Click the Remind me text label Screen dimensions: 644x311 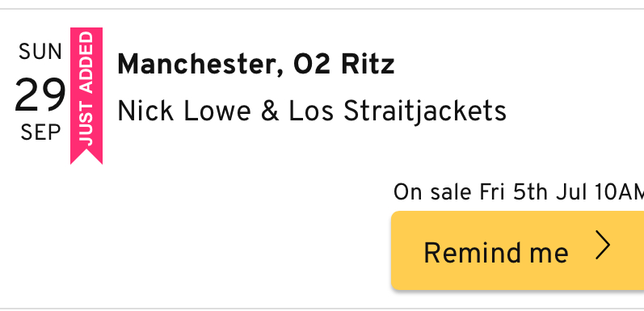click(496, 252)
